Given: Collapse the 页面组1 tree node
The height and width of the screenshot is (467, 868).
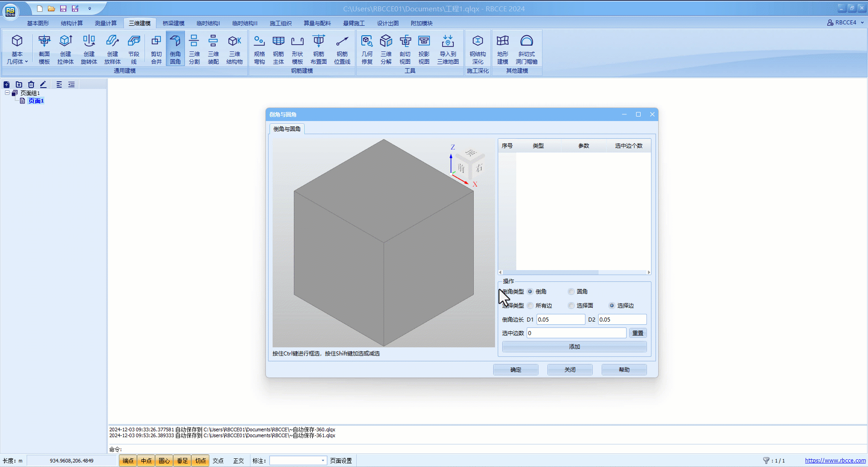Looking at the screenshot, I should [x=7, y=93].
